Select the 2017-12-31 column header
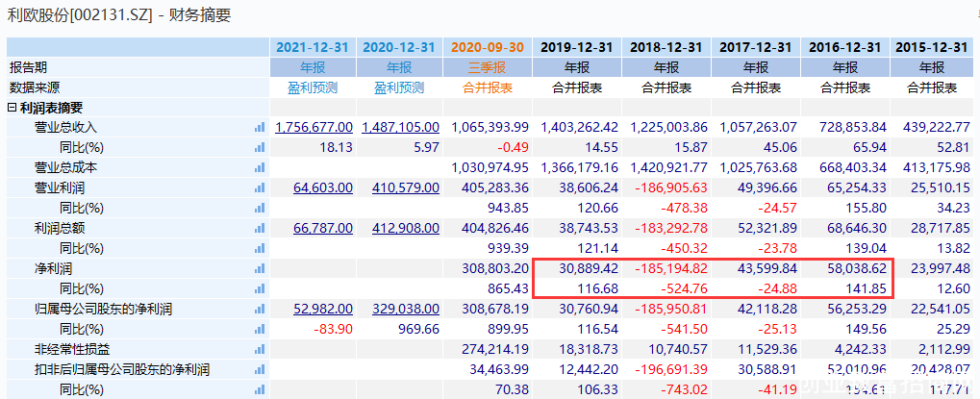Viewport: 980px width, 399px height. (756, 47)
